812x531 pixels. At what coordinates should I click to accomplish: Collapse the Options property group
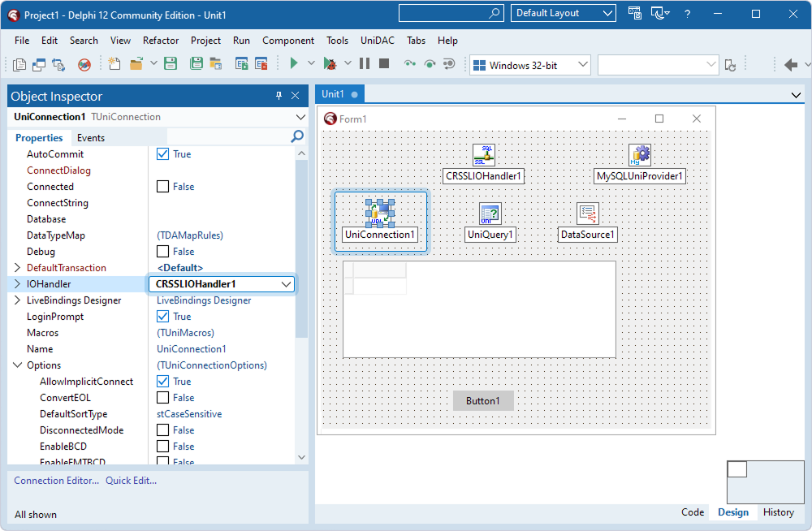(17, 365)
